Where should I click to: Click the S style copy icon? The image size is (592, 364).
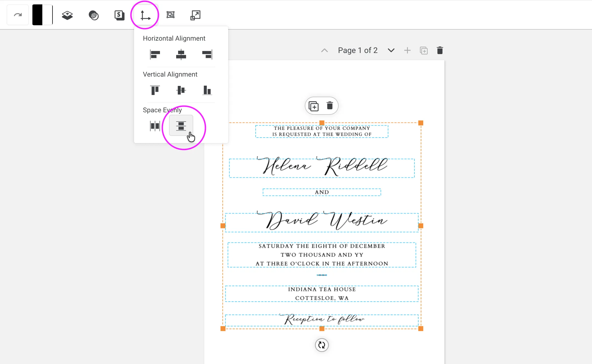[x=119, y=15]
